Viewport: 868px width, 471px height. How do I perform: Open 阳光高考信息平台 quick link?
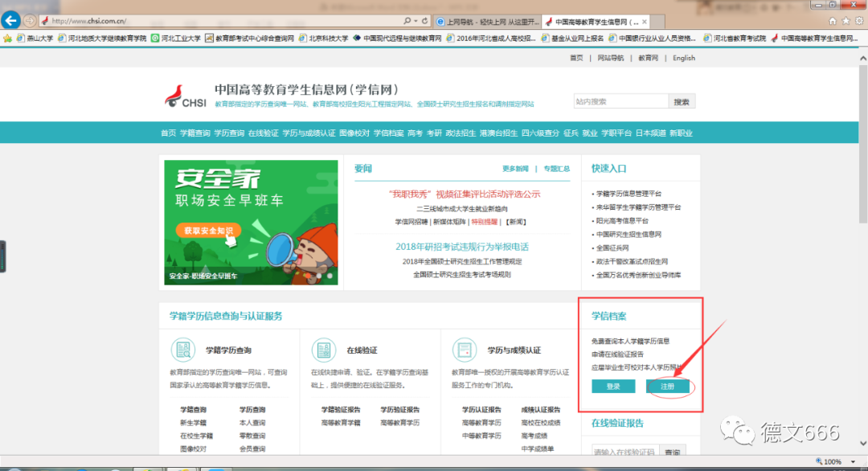click(622, 220)
